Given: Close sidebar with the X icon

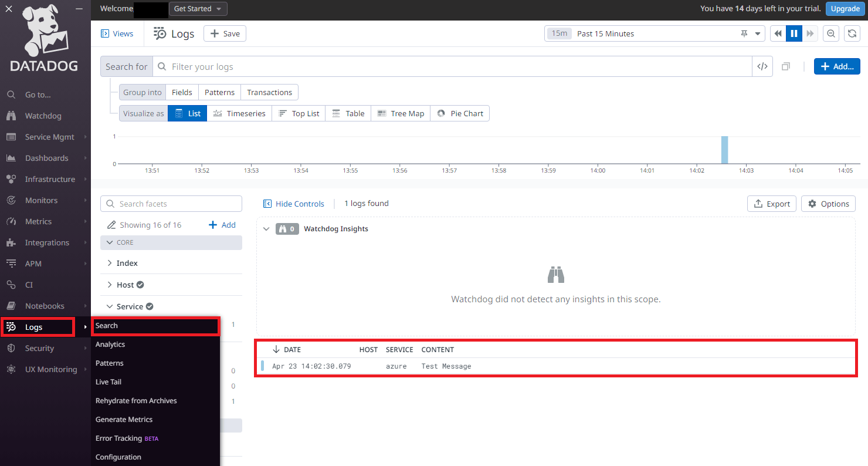Looking at the screenshot, I should click(9, 9).
